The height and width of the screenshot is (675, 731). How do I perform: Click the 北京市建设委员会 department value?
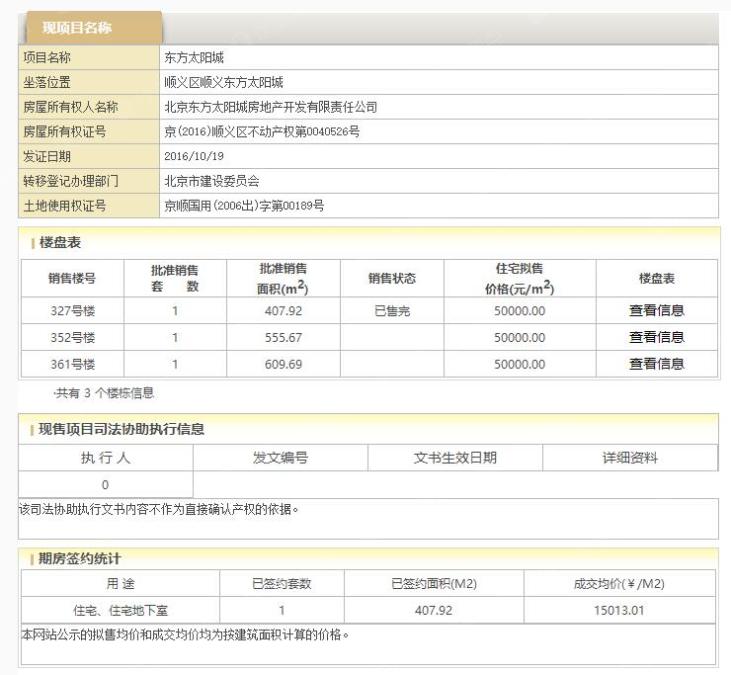click(x=213, y=182)
